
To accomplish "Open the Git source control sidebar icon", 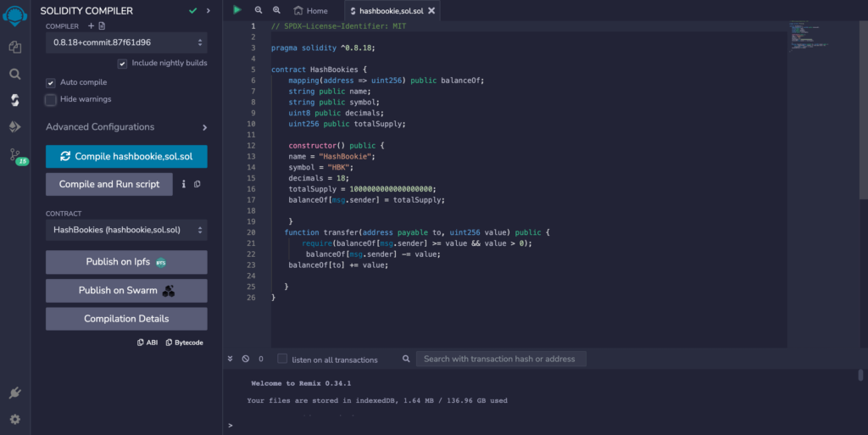I will point(16,156).
